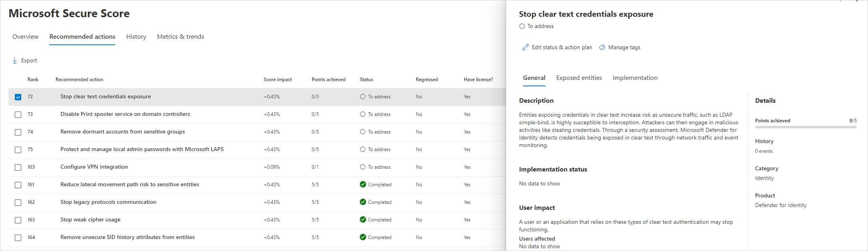Open the Implementation tab in details panel

(x=635, y=78)
